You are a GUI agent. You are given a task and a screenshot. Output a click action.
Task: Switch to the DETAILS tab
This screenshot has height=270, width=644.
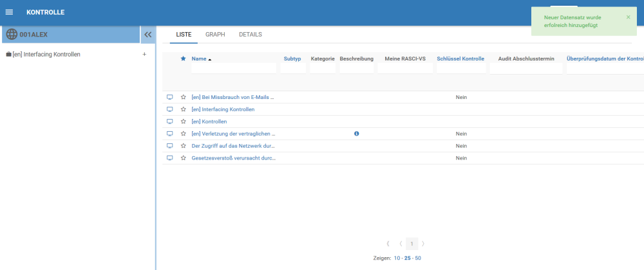[x=251, y=35]
